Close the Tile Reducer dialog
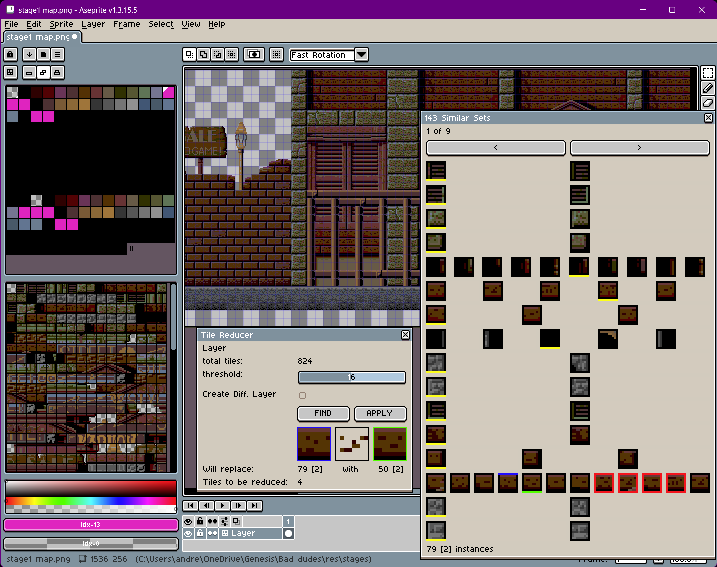 405,335
